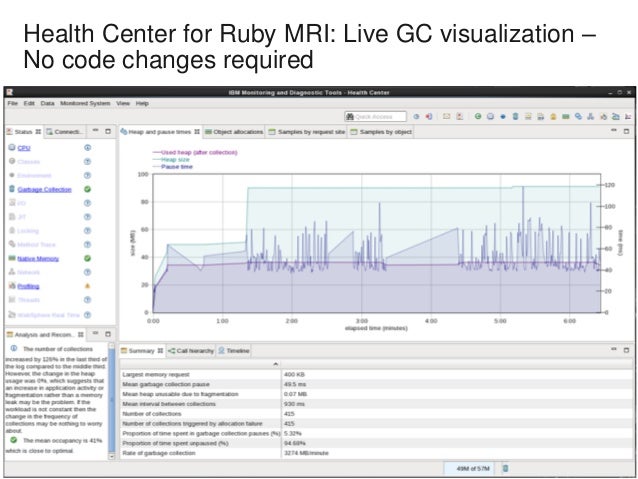Open the Help menu

coord(142,103)
